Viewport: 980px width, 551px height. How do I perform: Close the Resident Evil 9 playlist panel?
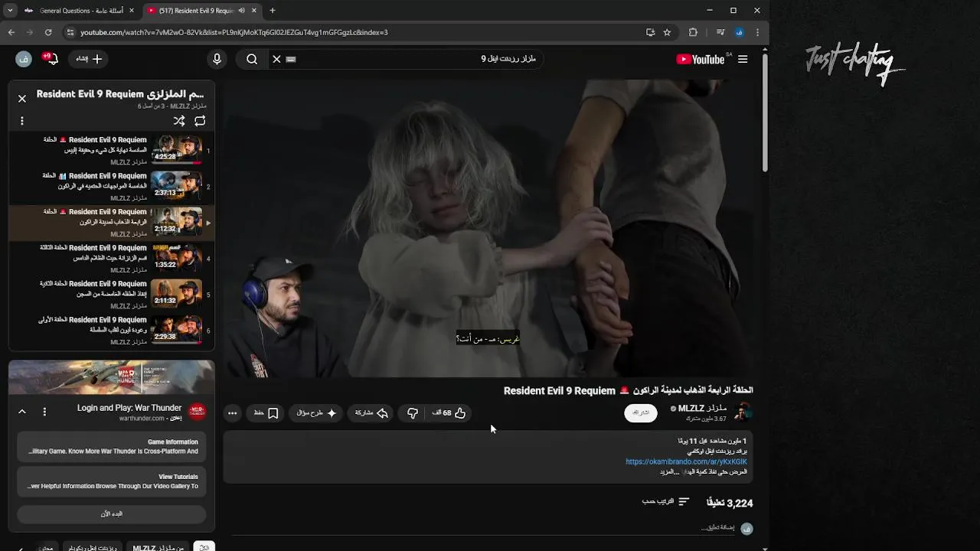point(22,99)
